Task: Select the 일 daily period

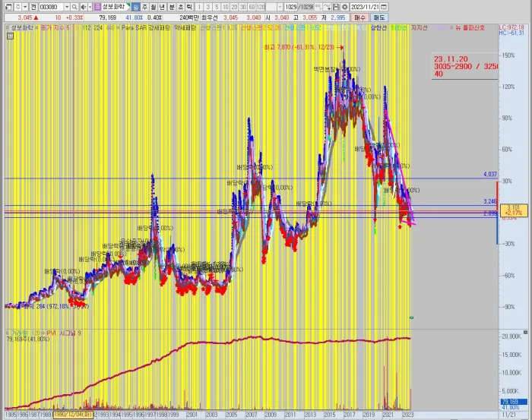Action: [x=136, y=7]
